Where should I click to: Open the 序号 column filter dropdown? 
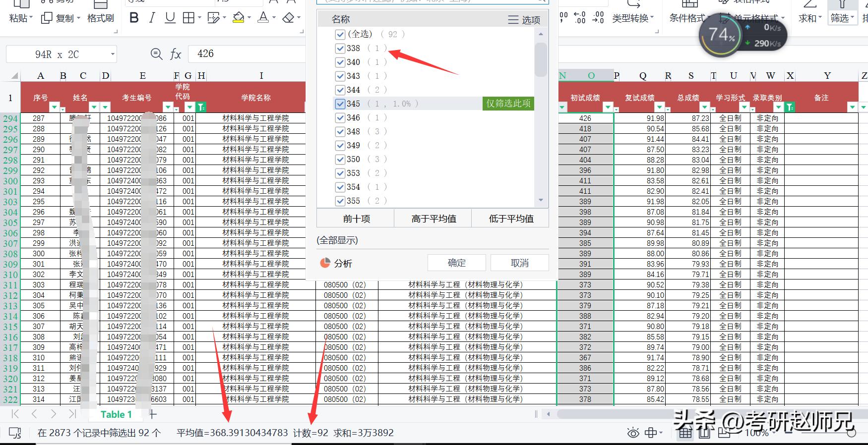pyautogui.click(x=55, y=107)
